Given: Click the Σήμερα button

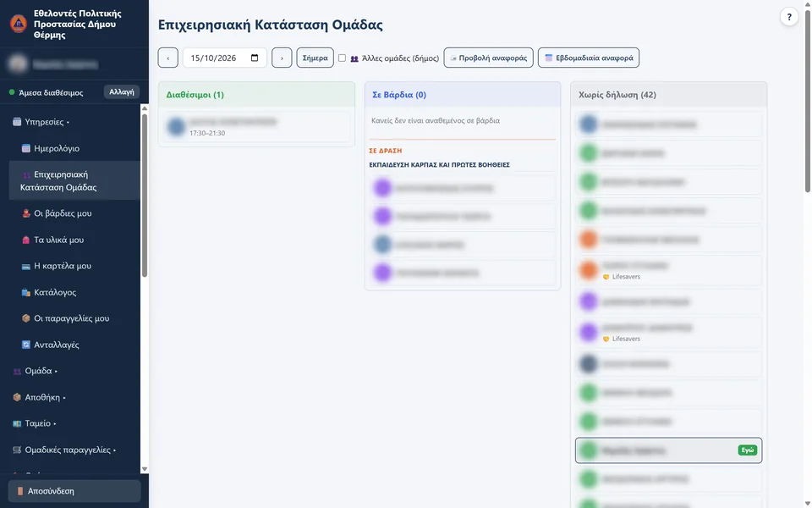Looking at the screenshot, I should [x=315, y=58].
